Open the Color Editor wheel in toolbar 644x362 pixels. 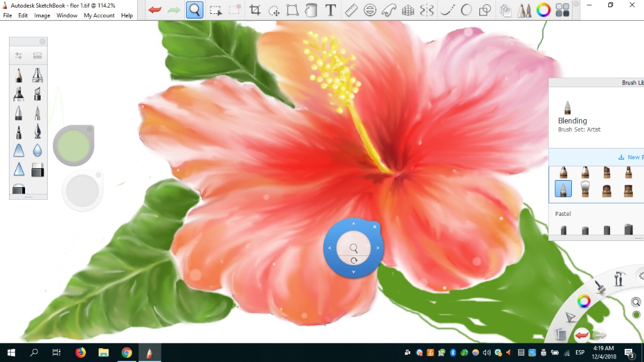[543, 10]
